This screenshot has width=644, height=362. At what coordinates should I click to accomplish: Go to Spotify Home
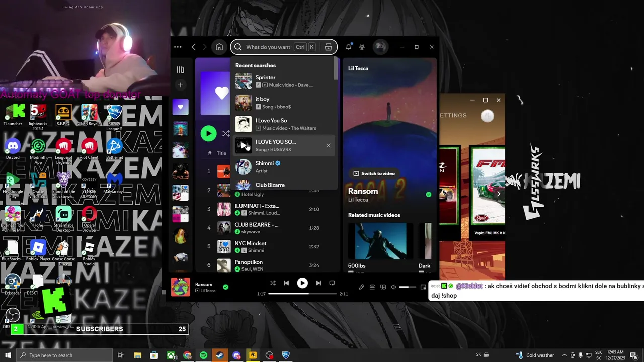tap(219, 47)
